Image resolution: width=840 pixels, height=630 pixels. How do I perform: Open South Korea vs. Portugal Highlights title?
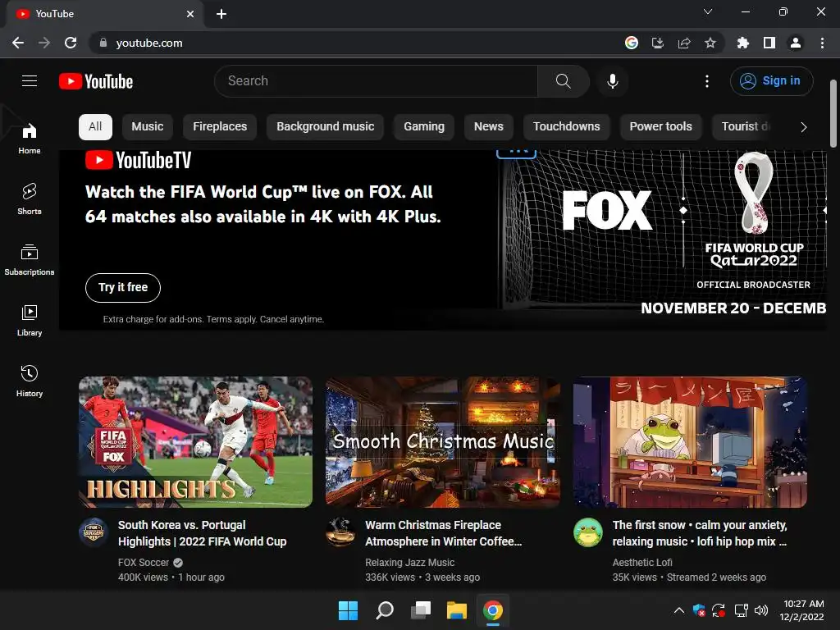202,533
